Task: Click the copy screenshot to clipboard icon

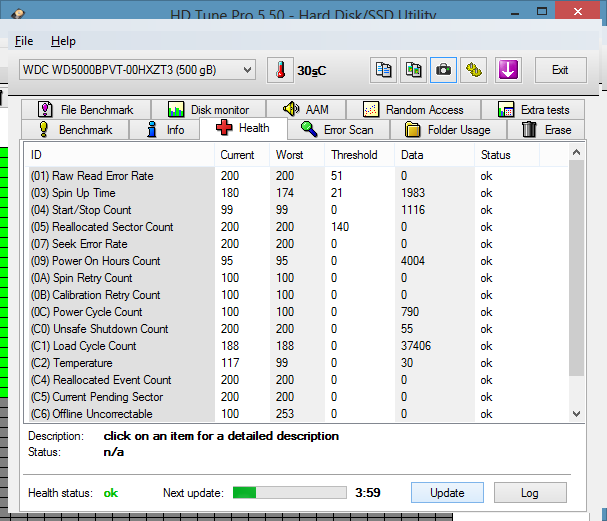Action: 413,70
